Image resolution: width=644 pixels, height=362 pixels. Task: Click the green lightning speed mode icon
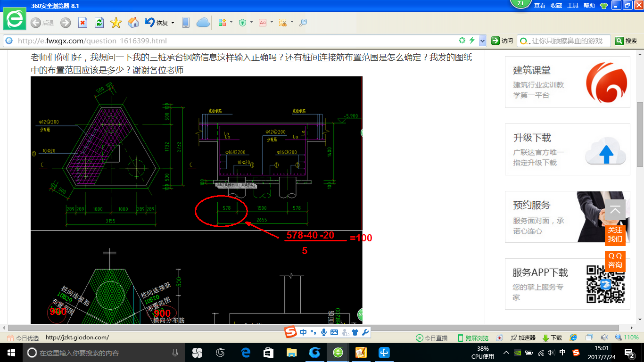point(471,41)
